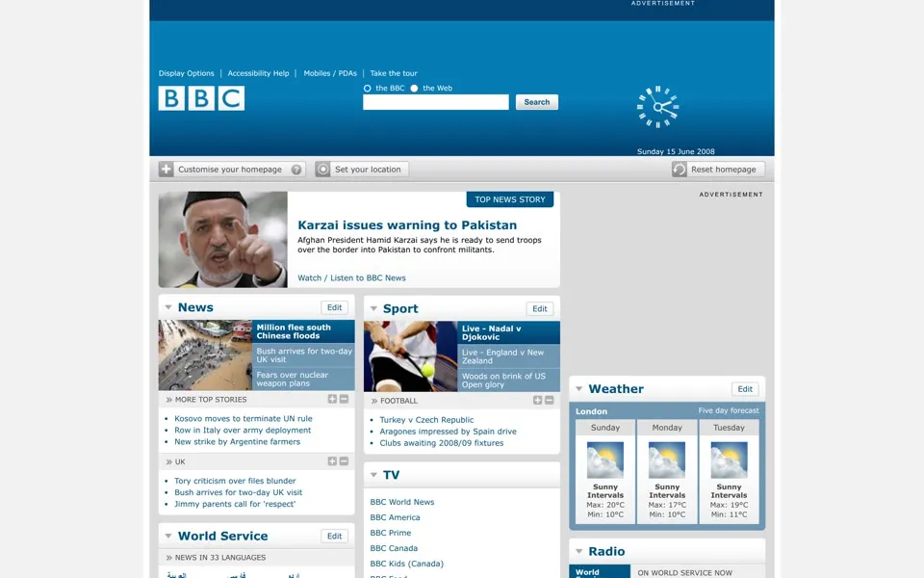924x578 pixels.
Task: Collapse the Weather module triangle
Action: (579, 388)
